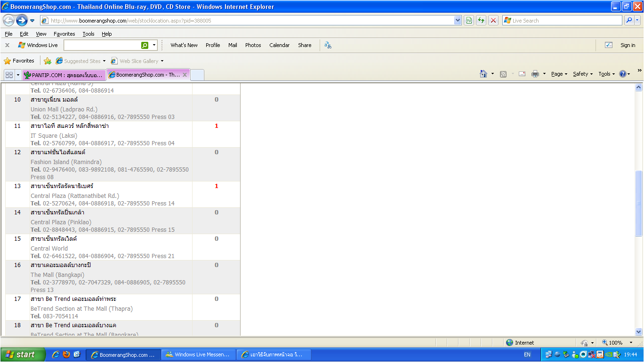
Task: Click Internet Explorer quick launch icon
Action: pos(56,354)
